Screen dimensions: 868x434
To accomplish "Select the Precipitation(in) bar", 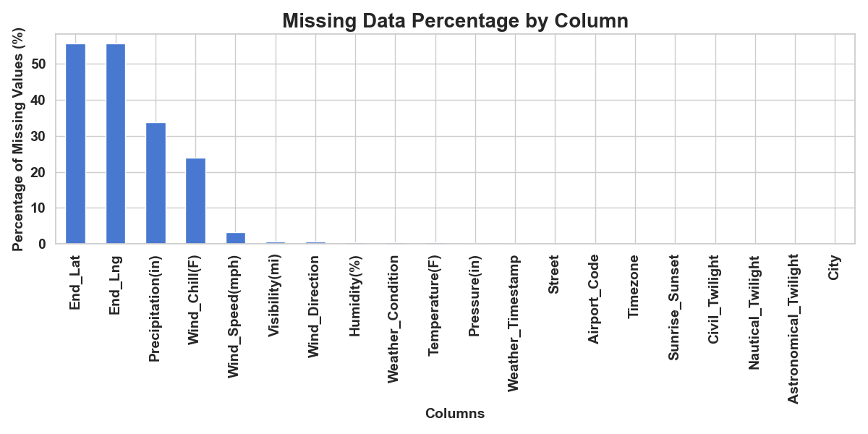I will coord(156,184).
